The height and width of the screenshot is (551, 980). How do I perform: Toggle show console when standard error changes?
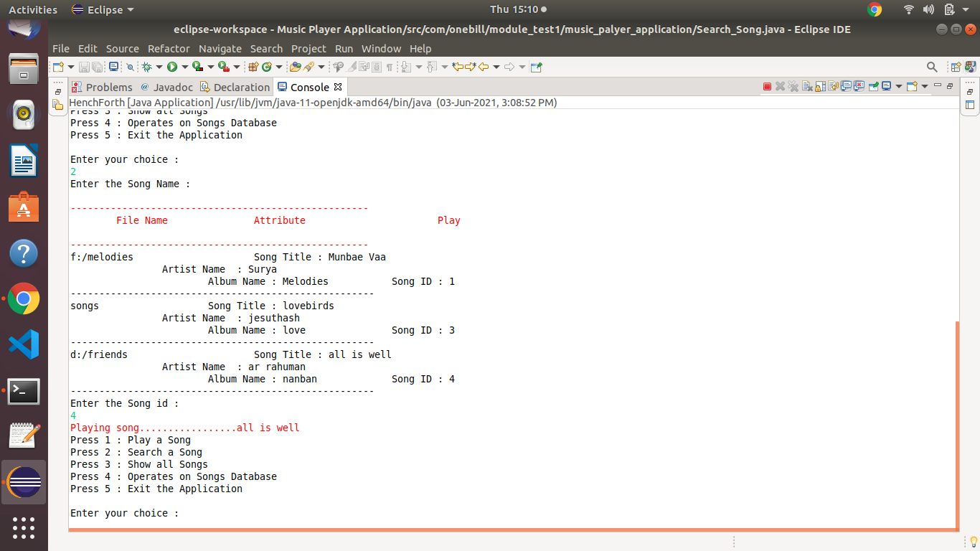point(858,85)
